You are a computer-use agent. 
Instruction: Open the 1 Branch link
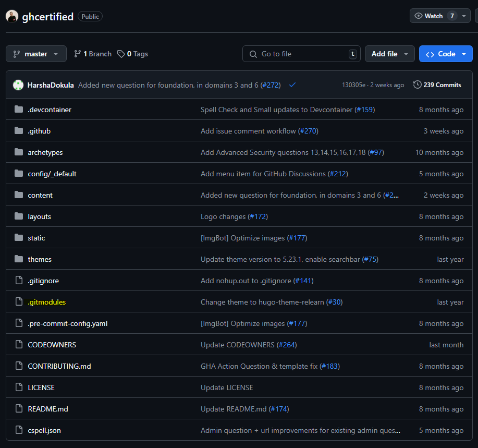[x=93, y=54]
